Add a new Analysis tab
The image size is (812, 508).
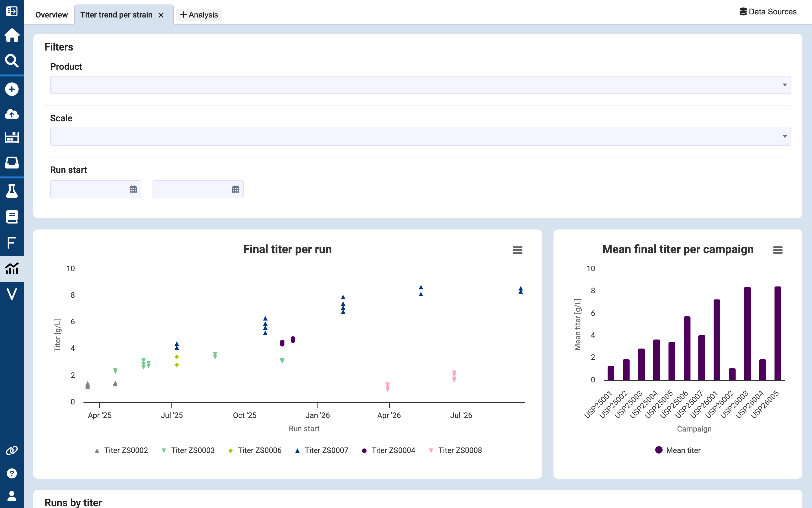click(x=199, y=15)
